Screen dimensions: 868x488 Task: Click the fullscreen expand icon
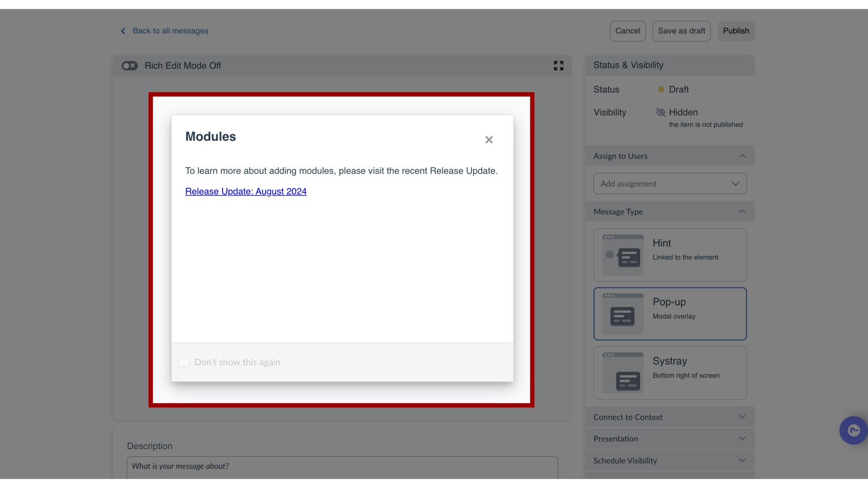coord(559,66)
